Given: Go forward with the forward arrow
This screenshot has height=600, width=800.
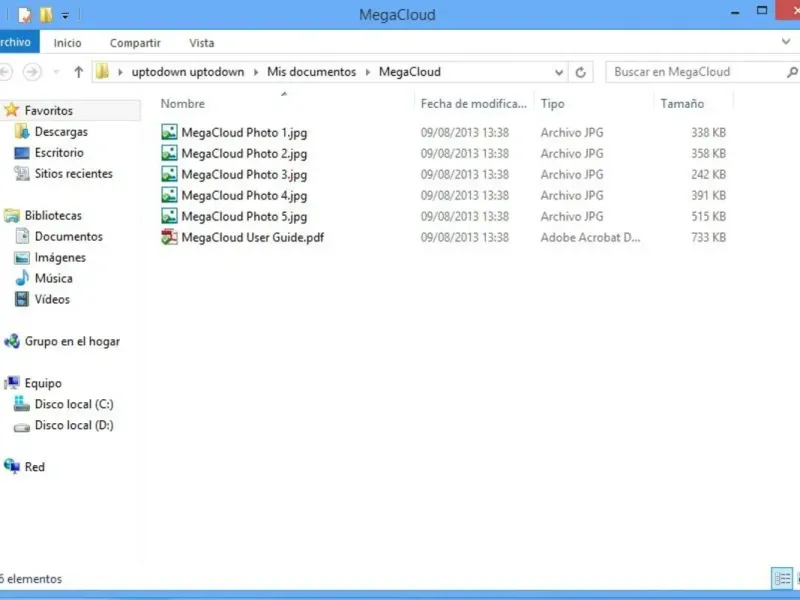Looking at the screenshot, I should coord(32,72).
